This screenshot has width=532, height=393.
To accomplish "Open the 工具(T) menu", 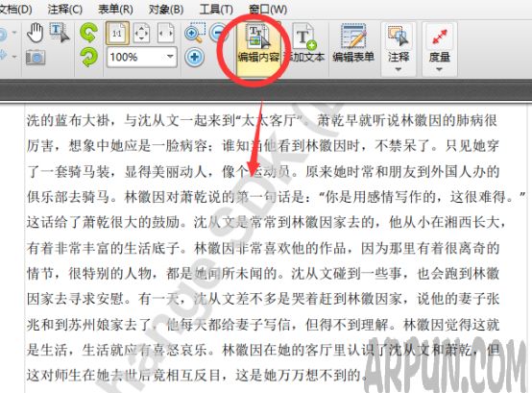I will click(216, 10).
